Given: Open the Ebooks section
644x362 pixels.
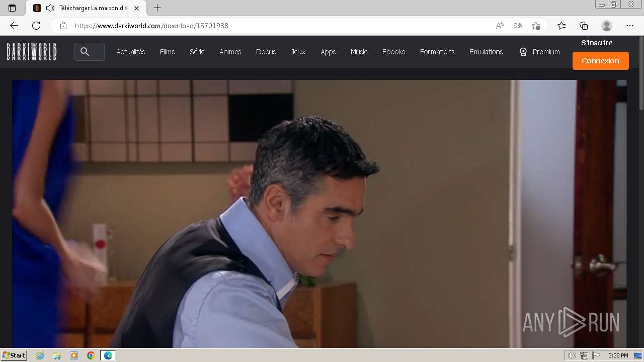Looking at the screenshot, I should pos(393,52).
